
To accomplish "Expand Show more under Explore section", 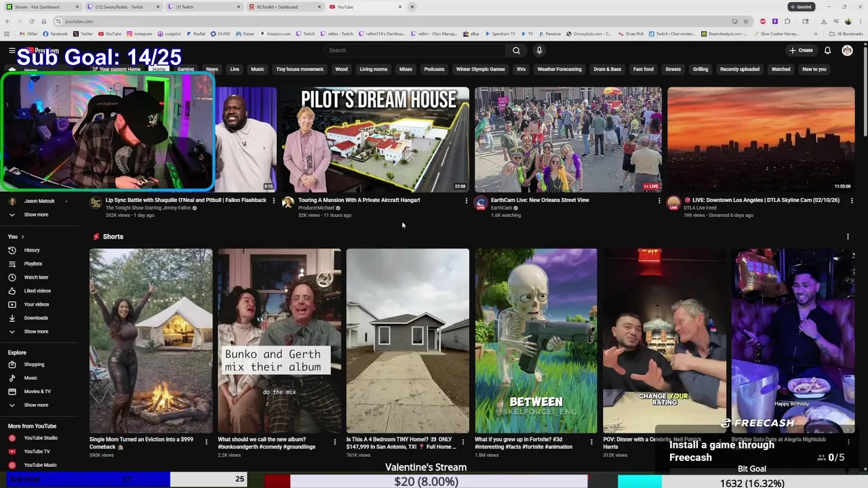I will pos(36,405).
